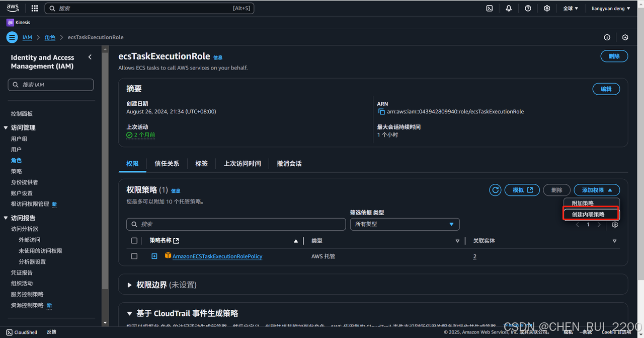
Task: Open 未使用的访问权限 in the sidebar
Action: 40,251
